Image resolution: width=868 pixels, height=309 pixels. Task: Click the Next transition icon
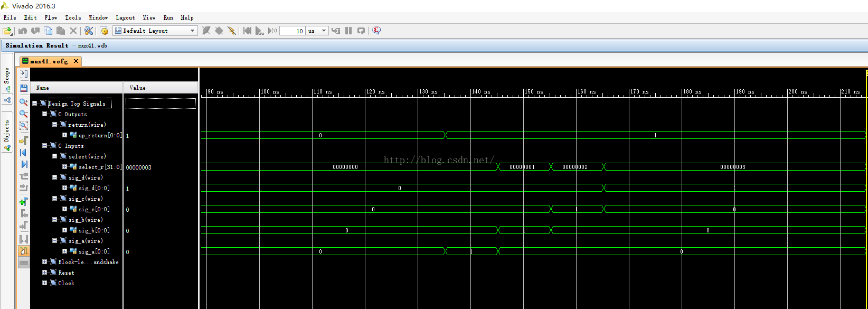tap(24, 188)
